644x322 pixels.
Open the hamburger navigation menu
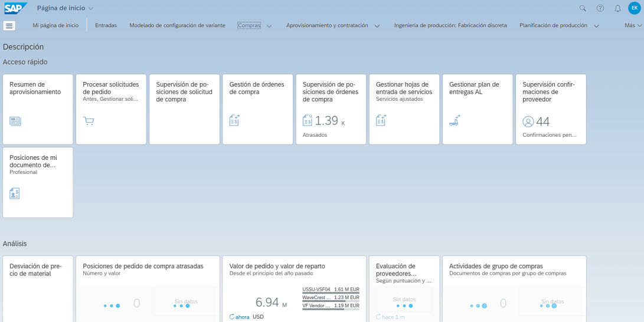click(x=9, y=25)
